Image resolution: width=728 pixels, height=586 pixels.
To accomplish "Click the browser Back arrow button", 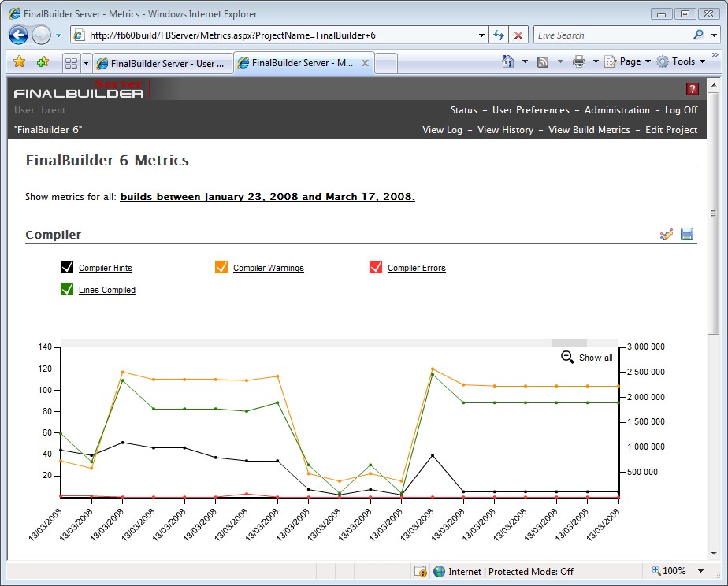I will [x=19, y=35].
